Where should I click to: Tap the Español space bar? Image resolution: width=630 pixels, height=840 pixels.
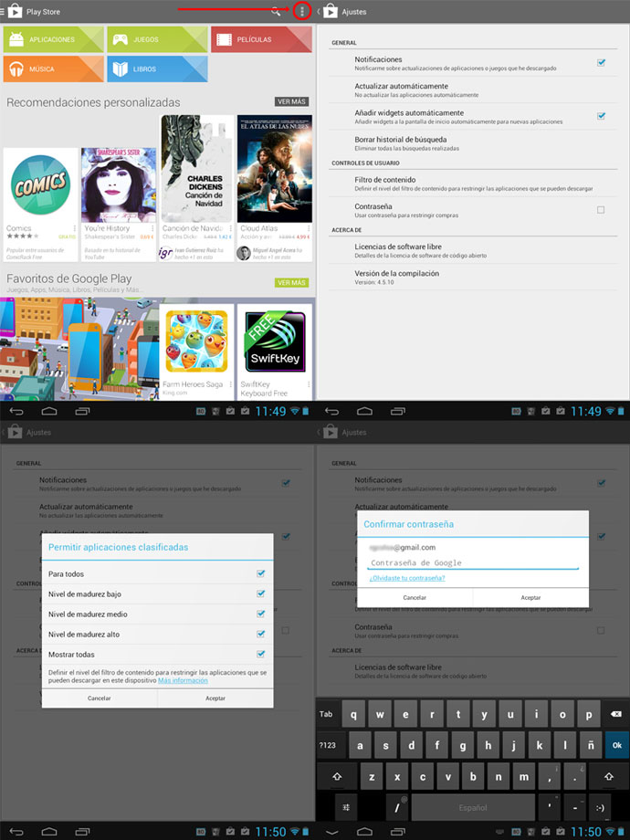pyautogui.click(x=473, y=807)
